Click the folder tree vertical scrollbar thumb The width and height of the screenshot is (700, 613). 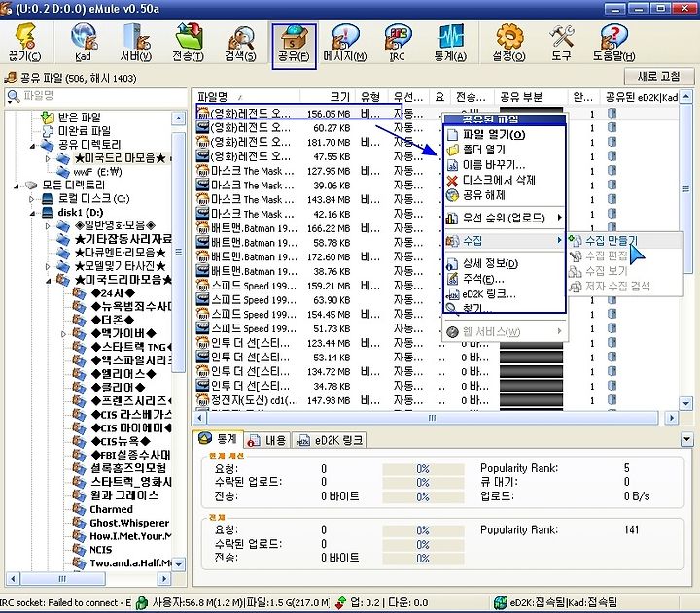click(x=178, y=252)
